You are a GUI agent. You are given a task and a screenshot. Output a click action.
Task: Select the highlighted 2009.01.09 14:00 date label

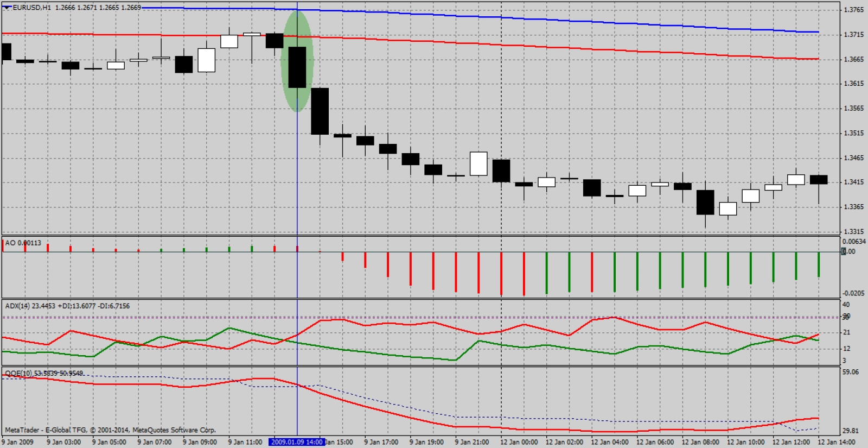click(x=297, y=442)
